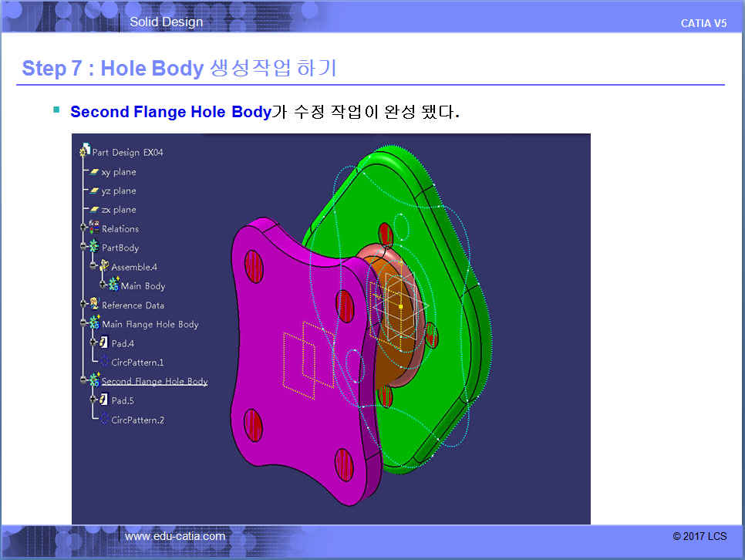745x560 pixels.
Task: Select the CircPattern.1 pattern icon
Action: 104,362
